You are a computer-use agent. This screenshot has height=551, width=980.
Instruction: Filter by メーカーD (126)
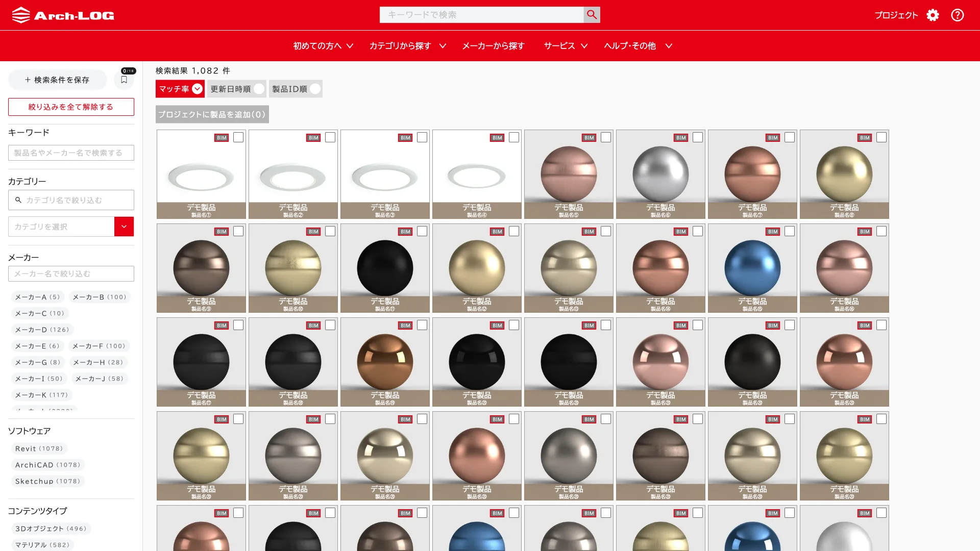[42, 330]
